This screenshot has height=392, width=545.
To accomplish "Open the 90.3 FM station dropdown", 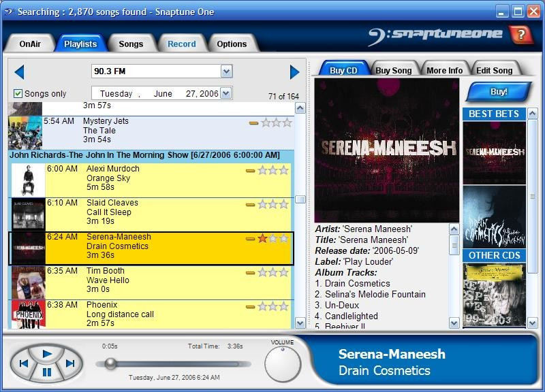I will click(x=226, y=71).
